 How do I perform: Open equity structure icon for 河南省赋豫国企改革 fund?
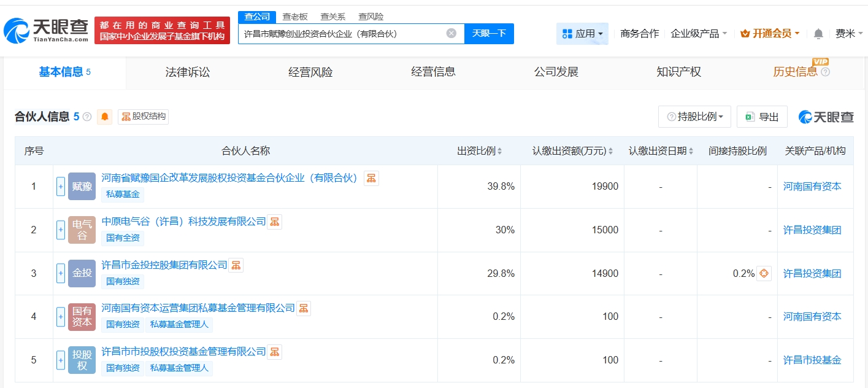point(371,178)
